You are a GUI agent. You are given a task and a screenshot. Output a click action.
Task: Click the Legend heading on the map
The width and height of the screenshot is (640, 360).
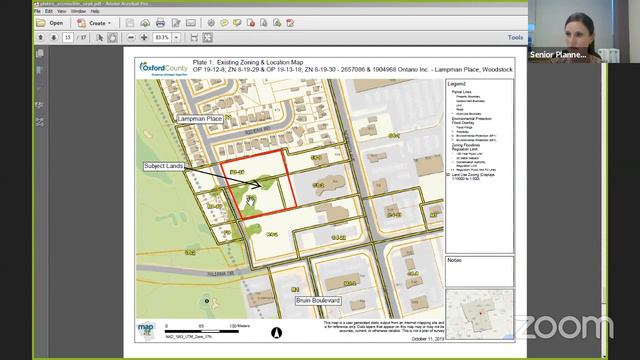(456, 84)
